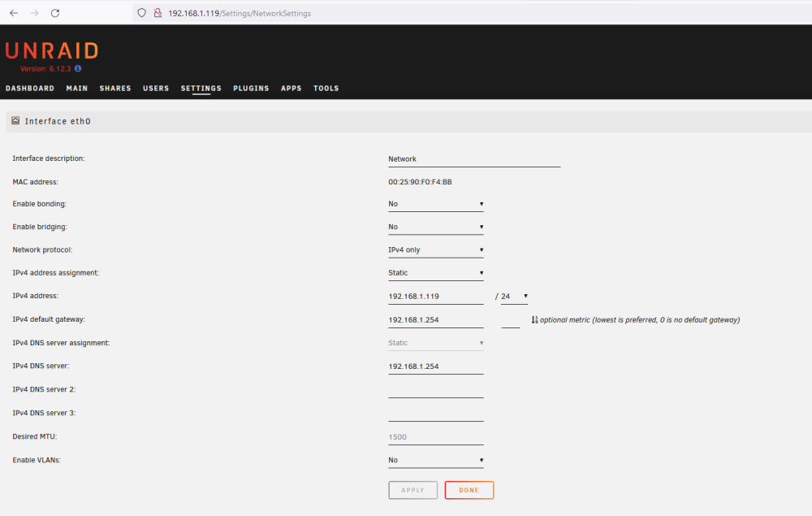Click the Enable bonding label
Image resolution: width=812 pixels, height=516 pixels.
tap(39, 204)
